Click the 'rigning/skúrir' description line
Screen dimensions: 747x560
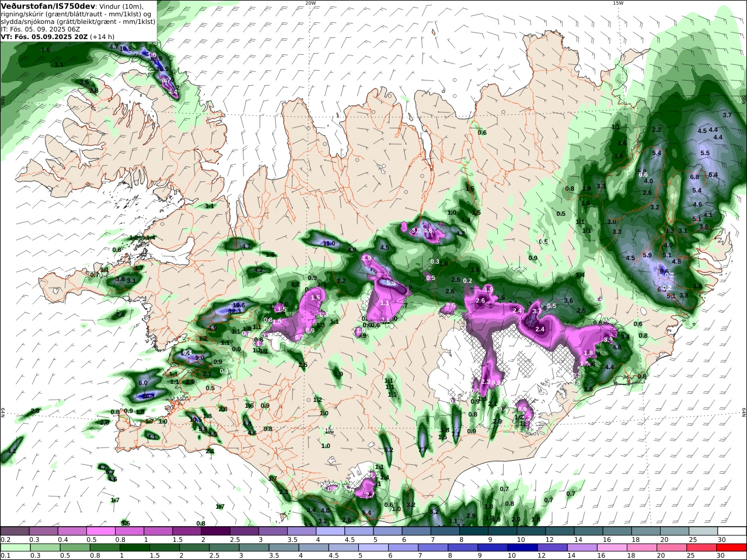pyautogui.click(x=76, y=14)
